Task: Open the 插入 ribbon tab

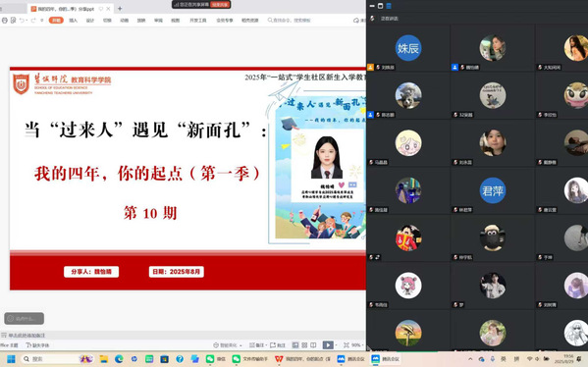Action: pos(73,21)
